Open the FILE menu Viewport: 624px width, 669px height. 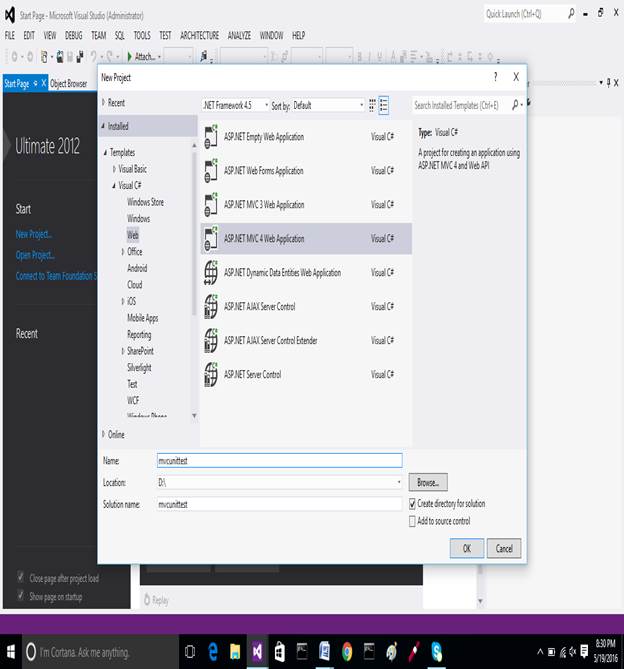[x=10, y=35]
